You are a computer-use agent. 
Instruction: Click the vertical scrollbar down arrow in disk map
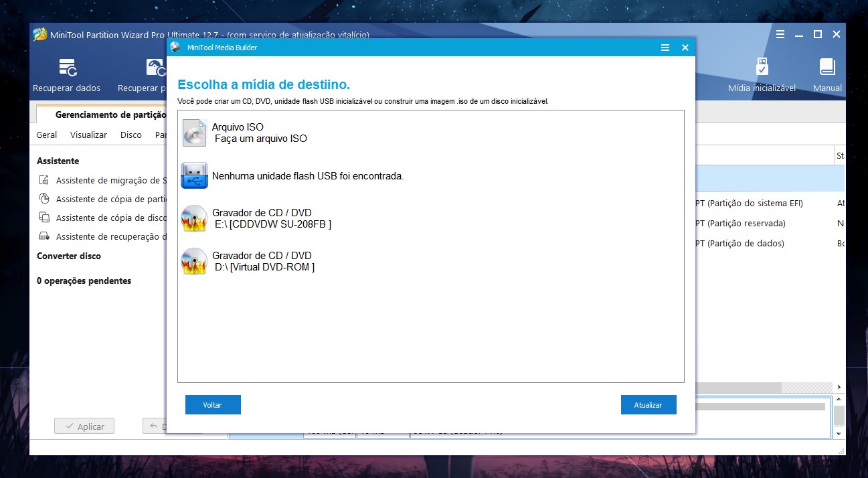coord(839,434)
